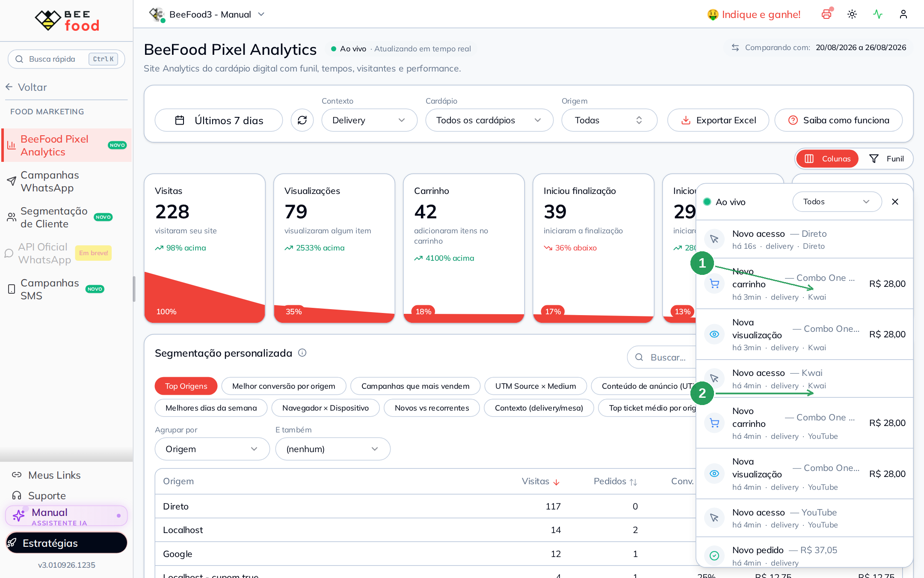Click the Visitas 228 card
Viewport: 924px width, 578px height.
point(205,248)
